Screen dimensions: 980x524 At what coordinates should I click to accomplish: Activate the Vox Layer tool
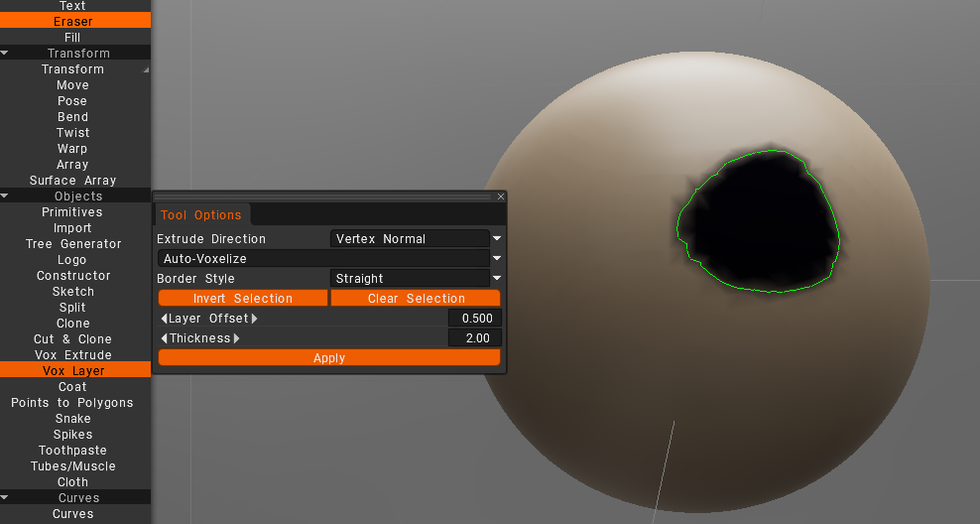(73, 371)
